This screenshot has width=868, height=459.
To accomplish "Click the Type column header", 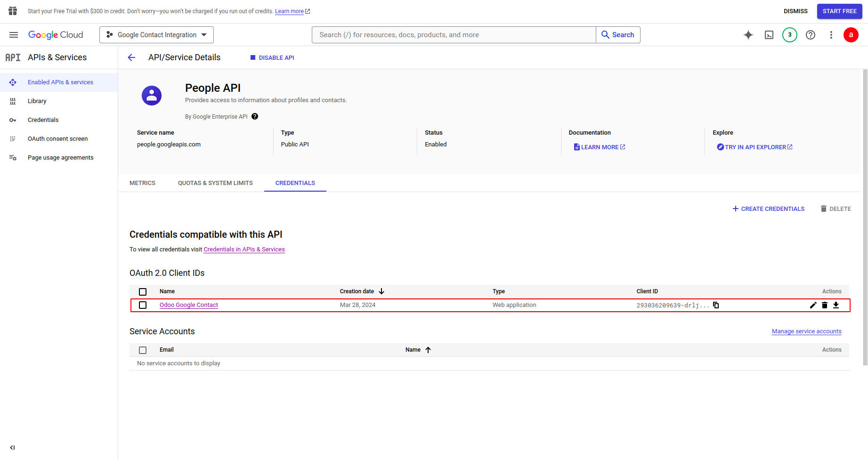I will point(499,291).
